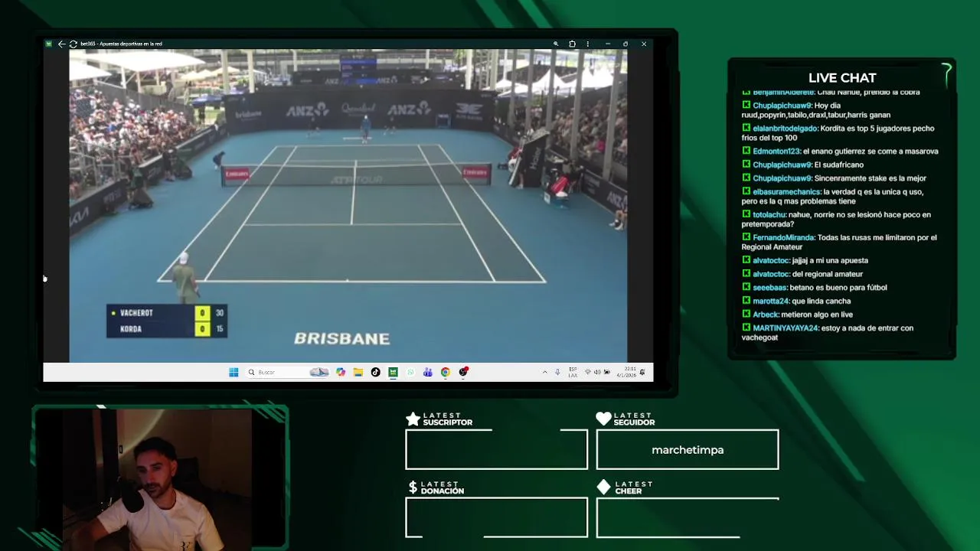The width and height of the screenshot is (980, 551).
Task: Open the three-dot menu in bet365 window
Action: pos(587,44)
